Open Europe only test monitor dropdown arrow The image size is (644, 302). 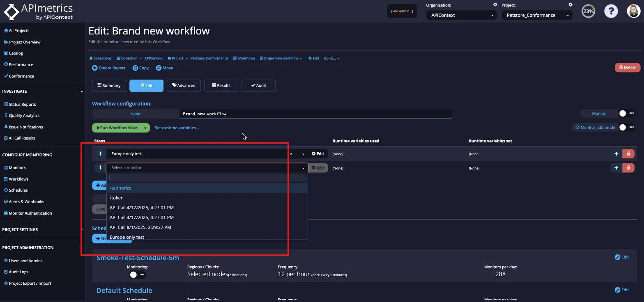click(x=304, y=154)
